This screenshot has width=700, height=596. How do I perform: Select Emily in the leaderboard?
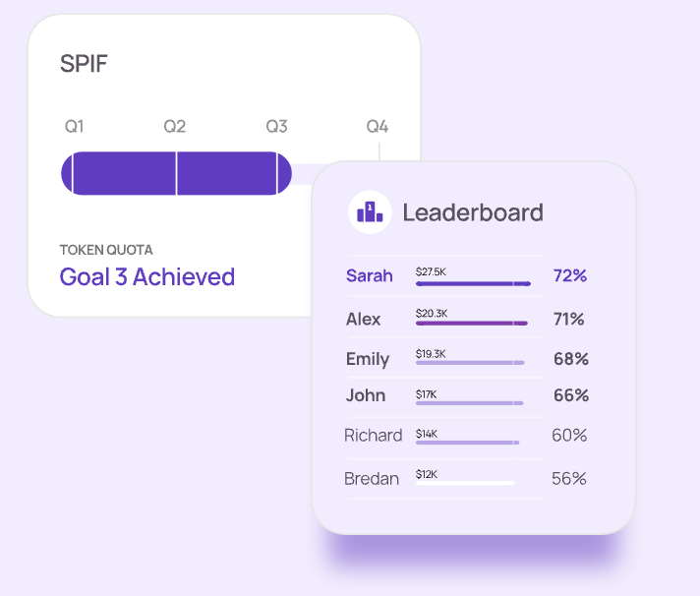pyautogui.click(x=368, y=359)
